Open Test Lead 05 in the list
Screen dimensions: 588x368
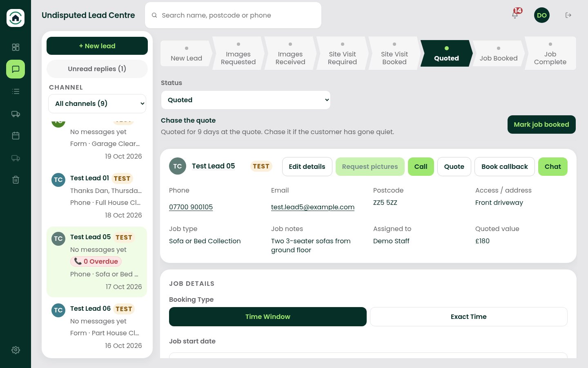(97, 262)
